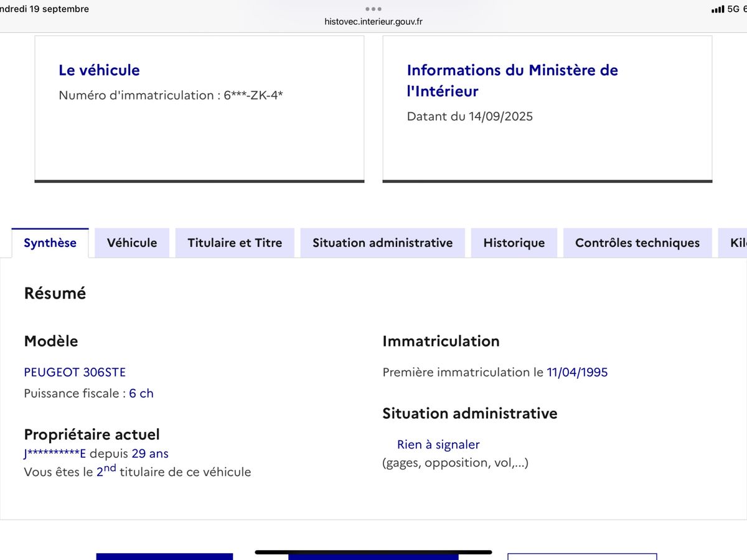The height and width of the screenshot is (560, 747).
Task: Tap the 5G network indicator
Action: tap(733, 9)
